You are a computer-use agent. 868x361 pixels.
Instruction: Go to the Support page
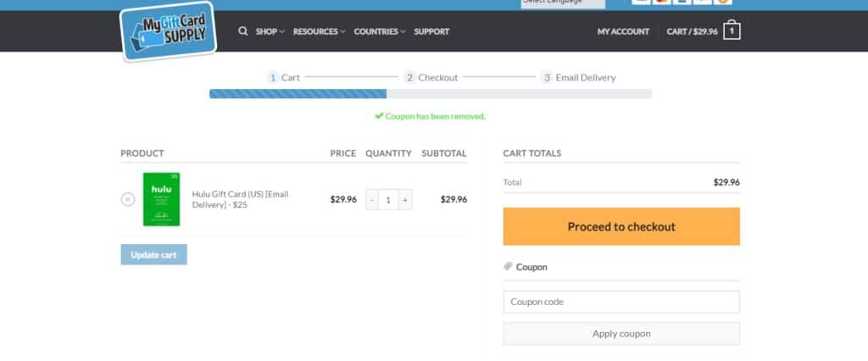point(431,31)
